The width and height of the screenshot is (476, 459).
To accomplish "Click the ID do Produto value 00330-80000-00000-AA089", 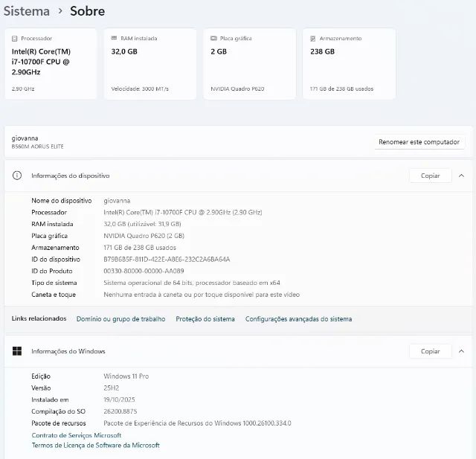I will click(144, 271).
